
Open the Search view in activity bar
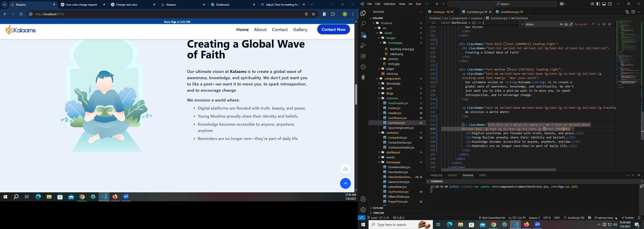pos(363,24)
